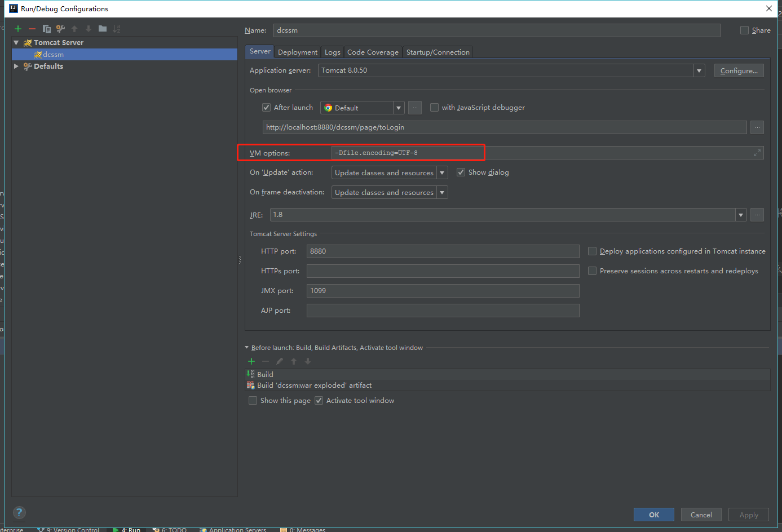The image size is (782, 532).
Task: Click the Build task icon
Action: [x=251, y=374]
